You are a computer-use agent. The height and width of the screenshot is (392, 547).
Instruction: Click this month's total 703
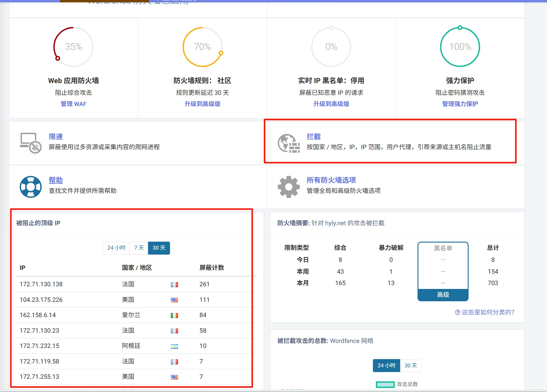pos(493,283)
